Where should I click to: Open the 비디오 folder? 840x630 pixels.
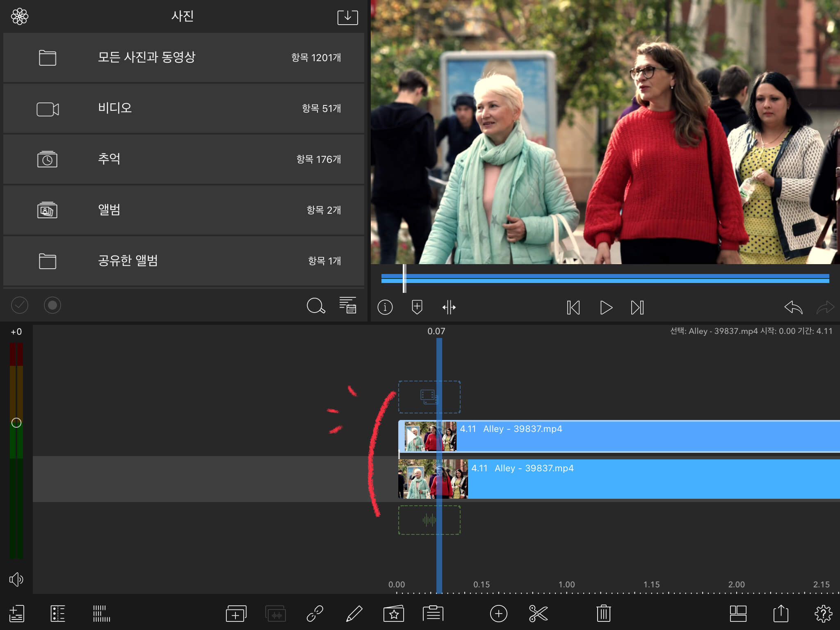tap(183, 109)
